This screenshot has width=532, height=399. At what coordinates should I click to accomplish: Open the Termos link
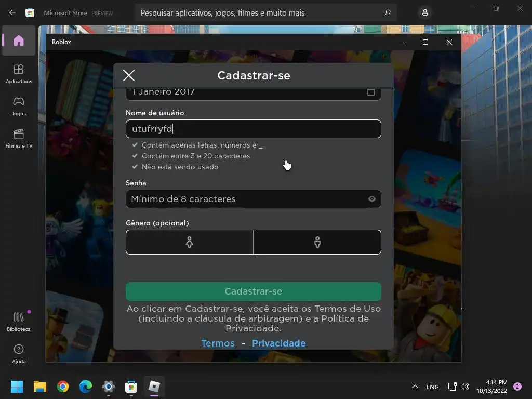point(218,343)
